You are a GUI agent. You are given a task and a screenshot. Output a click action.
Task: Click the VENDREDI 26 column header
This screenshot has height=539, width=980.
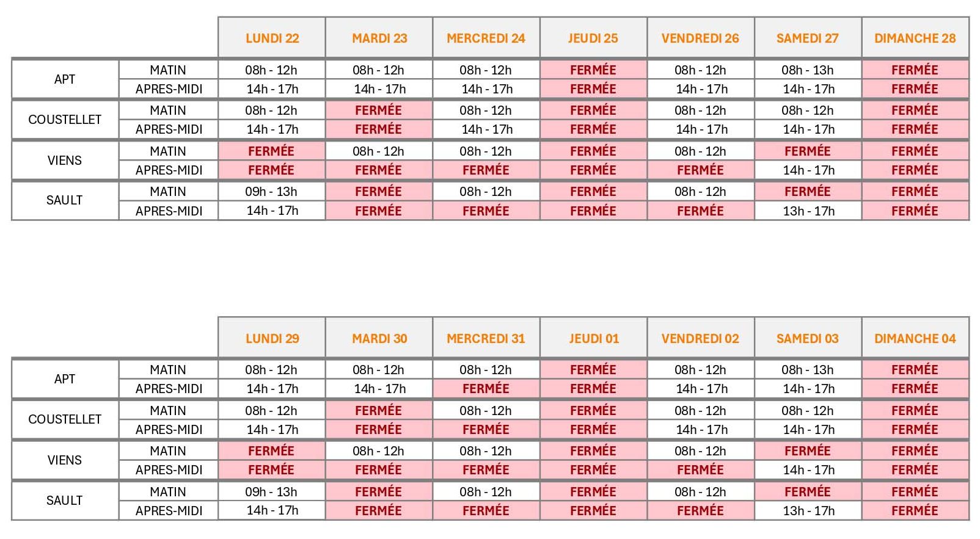coord(700,38)
